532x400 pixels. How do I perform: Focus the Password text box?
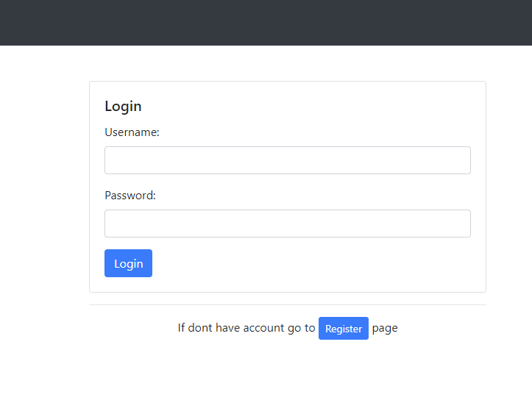pyautogui.click(x=287, y=224)
